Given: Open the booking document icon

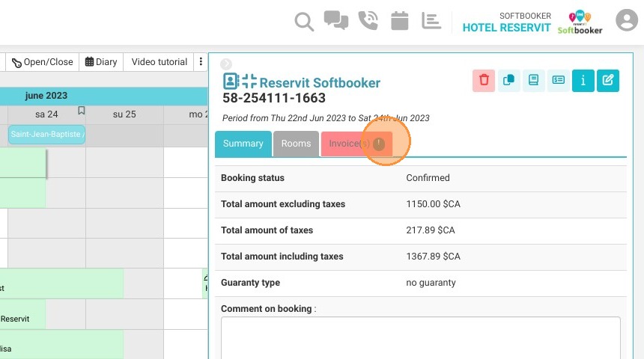Looking at the screenshot, I should (x=533, y=81).
